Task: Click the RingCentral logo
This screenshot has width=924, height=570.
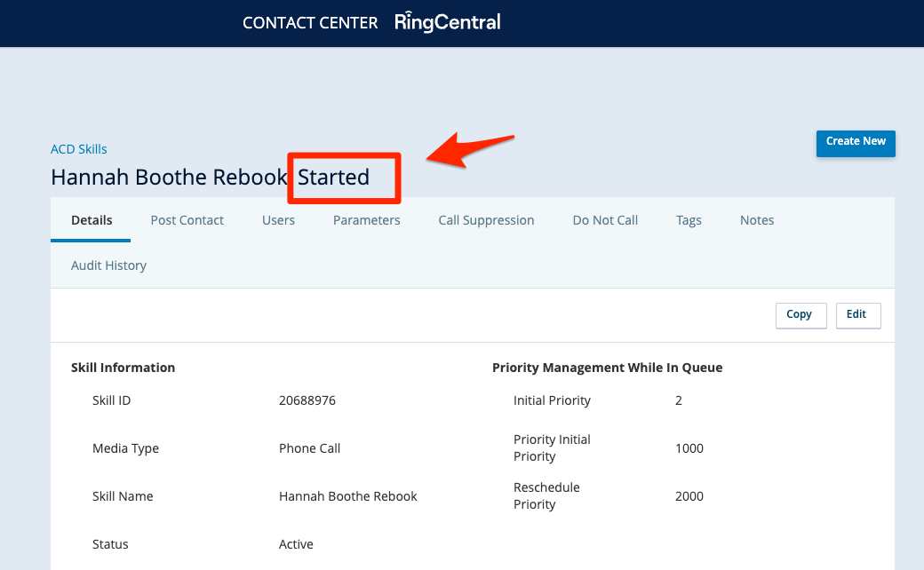Action: [x=448, y=22]
